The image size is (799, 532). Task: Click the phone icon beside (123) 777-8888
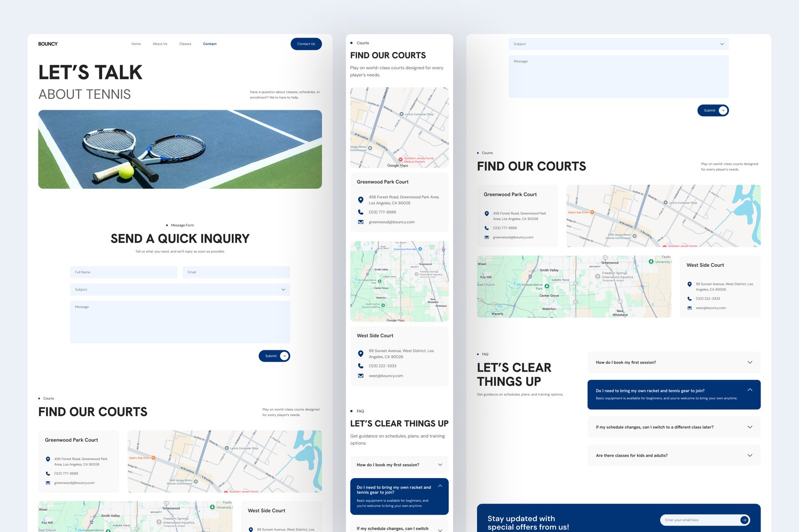click(47, 473)
